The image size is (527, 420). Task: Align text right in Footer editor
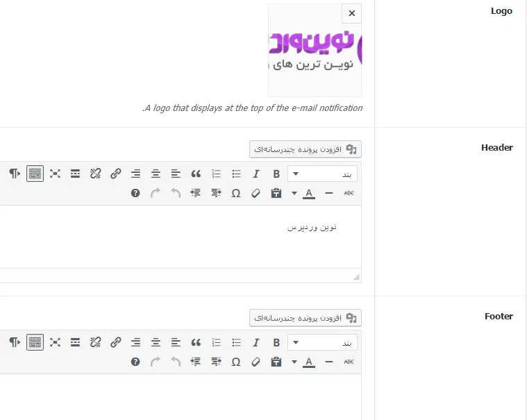(136, 342)
